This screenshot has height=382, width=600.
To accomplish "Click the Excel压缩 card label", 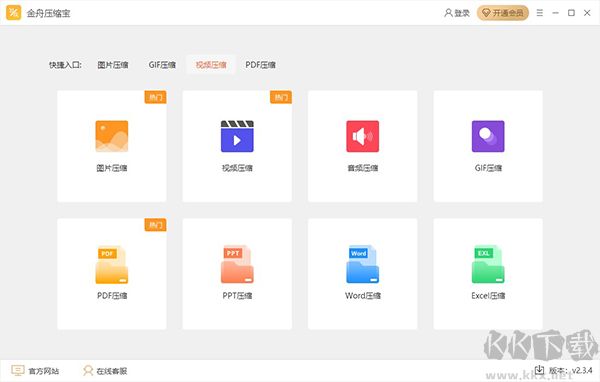I will pos(488,295).
